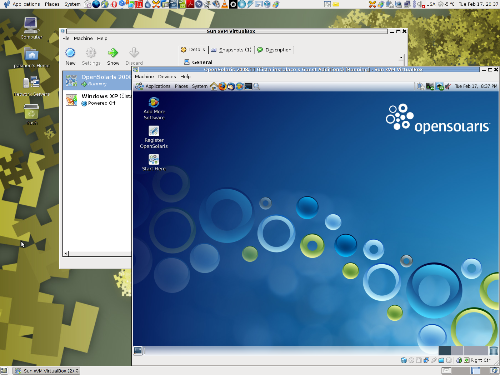Click the home folder icon in guest panel
The height and width of the screenshot is (375, 500).
(214, 86)
